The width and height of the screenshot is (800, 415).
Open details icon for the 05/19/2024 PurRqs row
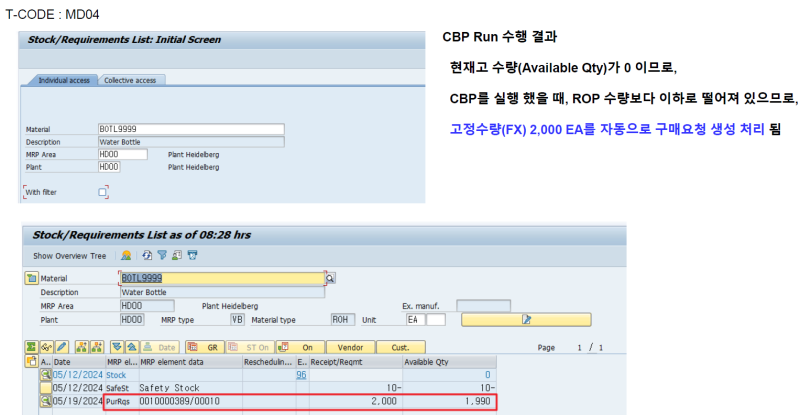[x=46, y=401]
